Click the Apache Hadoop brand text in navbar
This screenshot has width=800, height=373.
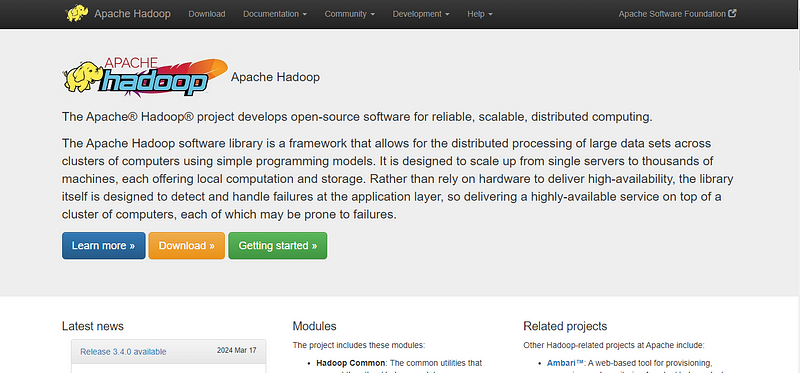[x=132, y=14]
